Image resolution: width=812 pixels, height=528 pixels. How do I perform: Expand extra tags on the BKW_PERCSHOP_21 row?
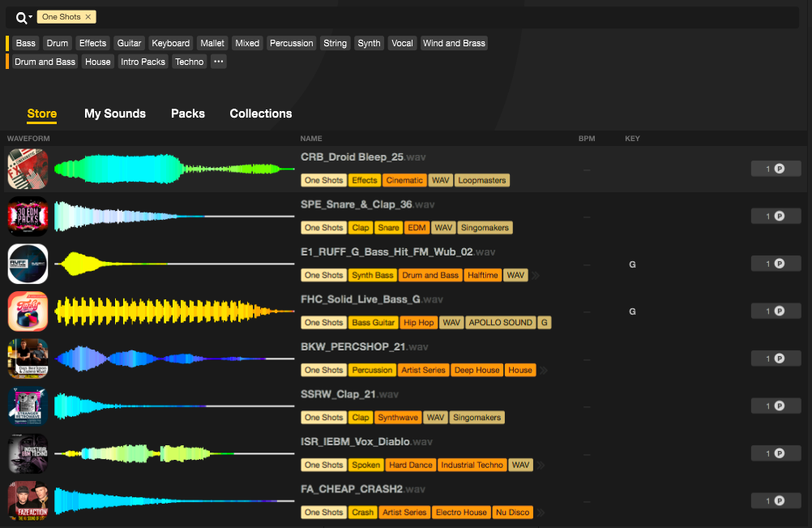pos(543,370)
